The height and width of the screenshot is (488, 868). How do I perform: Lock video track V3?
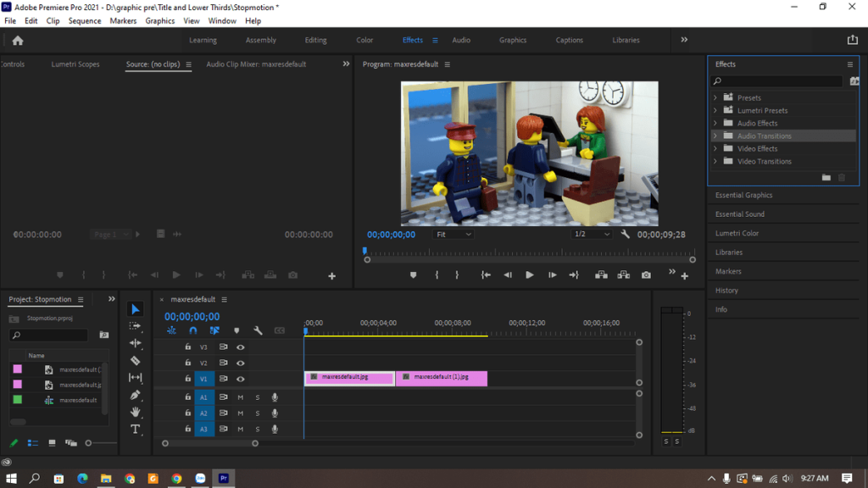click(187, 346)
